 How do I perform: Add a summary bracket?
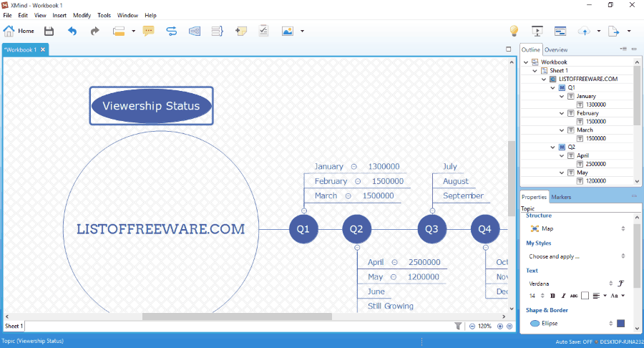pyautogui.click(x=218, y=31)
